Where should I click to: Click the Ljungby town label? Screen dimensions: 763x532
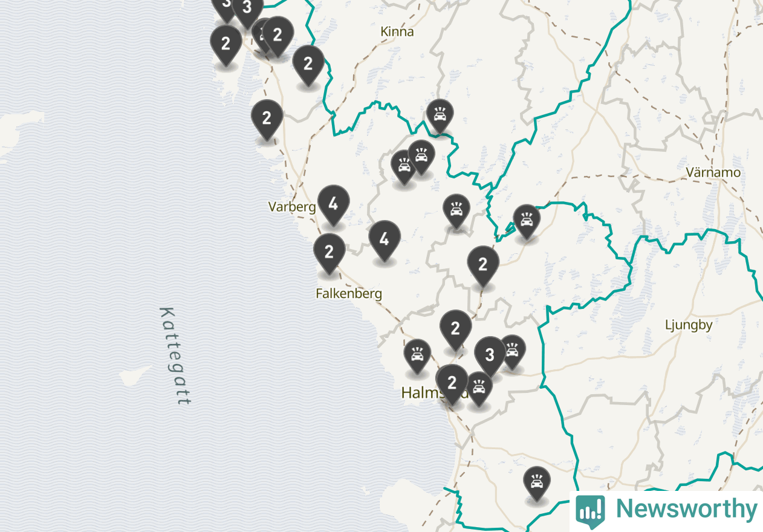[x=689, y=325]
